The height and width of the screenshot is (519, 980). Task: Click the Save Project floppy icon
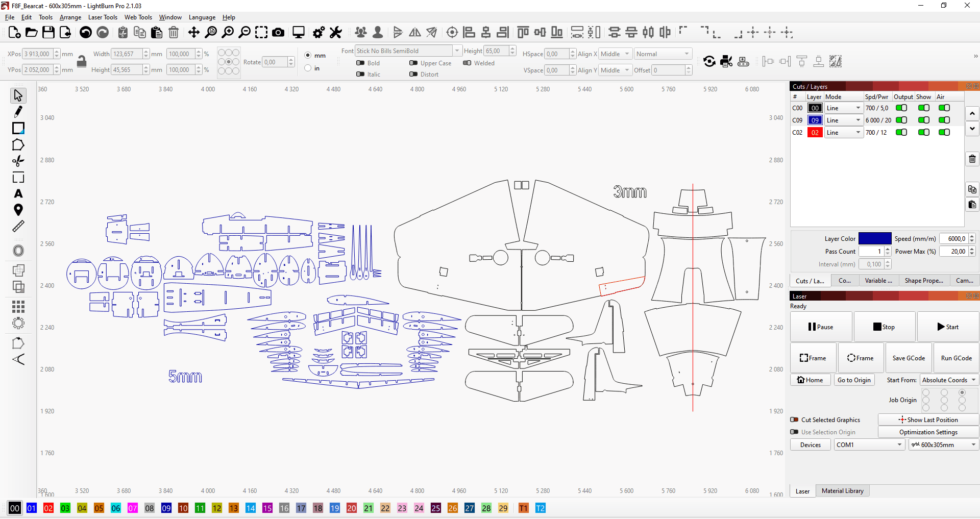pos(48,33)
